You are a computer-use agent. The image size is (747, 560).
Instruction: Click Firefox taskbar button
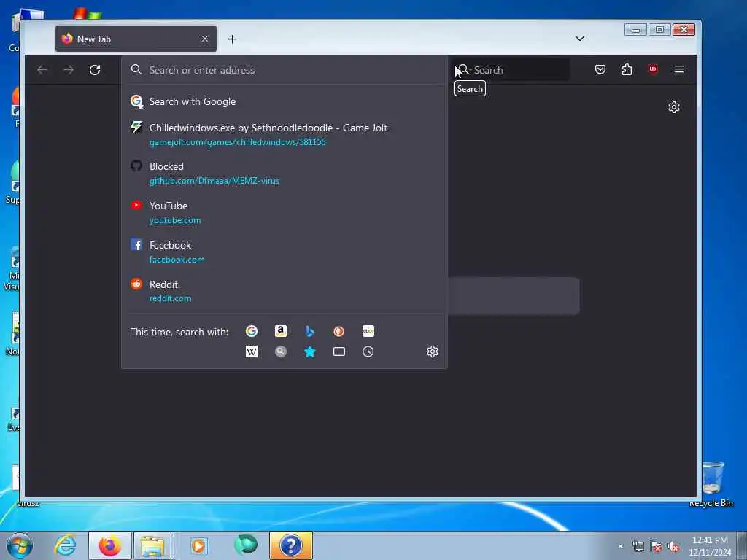110,545
